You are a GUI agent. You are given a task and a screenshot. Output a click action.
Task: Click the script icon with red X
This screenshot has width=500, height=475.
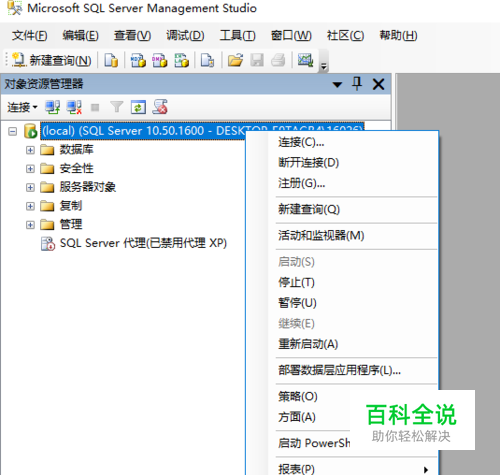coord(160,107)
